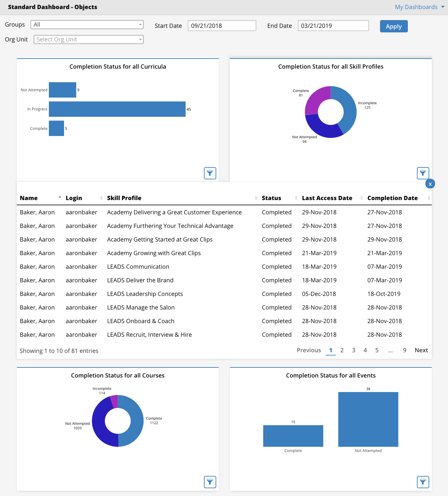Open the My Dashboards menu
The width and height of the screenshot is (448, 496).
coord(420,7)
